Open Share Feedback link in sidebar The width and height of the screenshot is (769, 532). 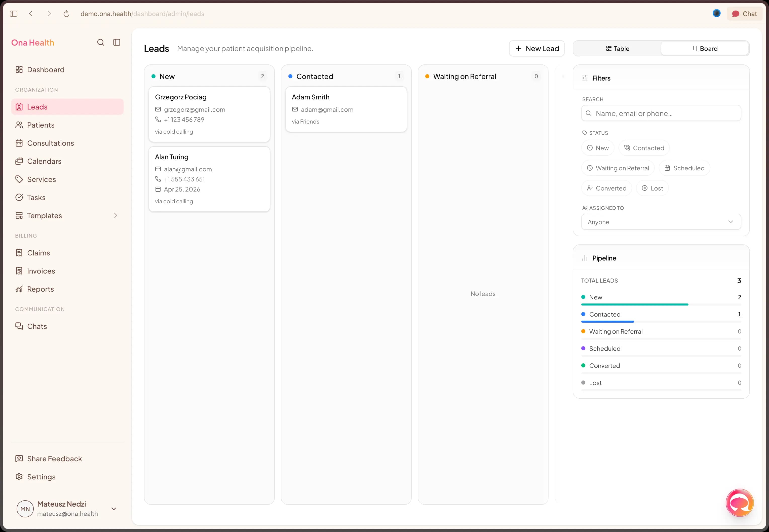[x=54, y=459]
